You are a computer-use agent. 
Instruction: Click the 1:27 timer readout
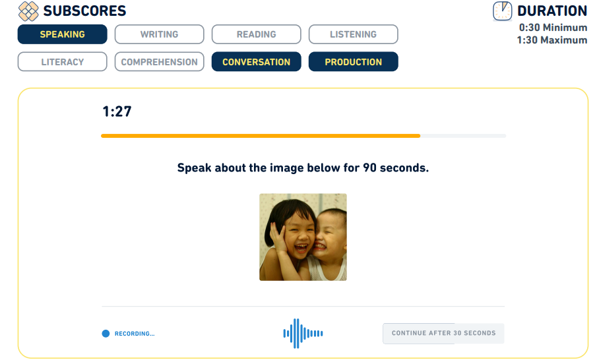[x=117, y=112]
